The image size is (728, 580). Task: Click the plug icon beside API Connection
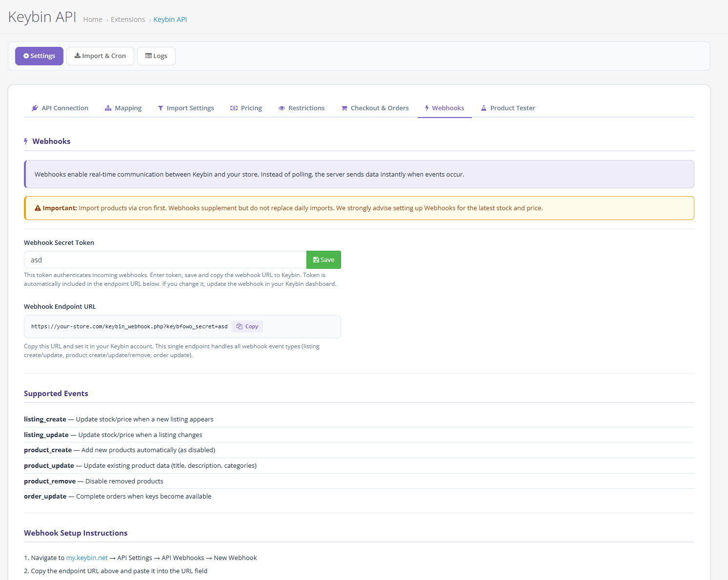(x=35, y=108)
